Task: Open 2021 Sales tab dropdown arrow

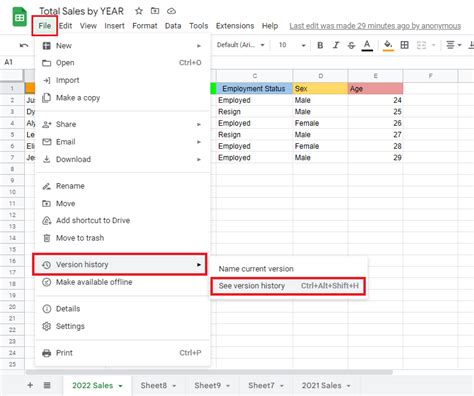Action: pos(349,386)
